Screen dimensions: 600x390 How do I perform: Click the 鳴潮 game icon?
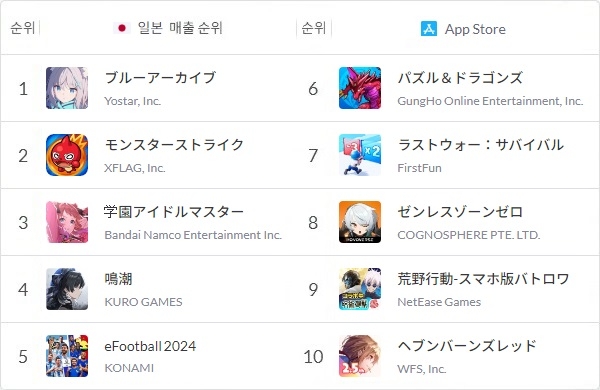pos(67,289)
